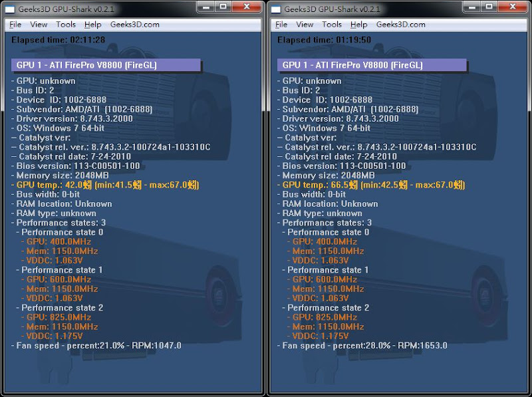Click Geeks3D.com menu in right window
Image resolution: width=532 pixels, height=397 pixels.
[401, 25]
